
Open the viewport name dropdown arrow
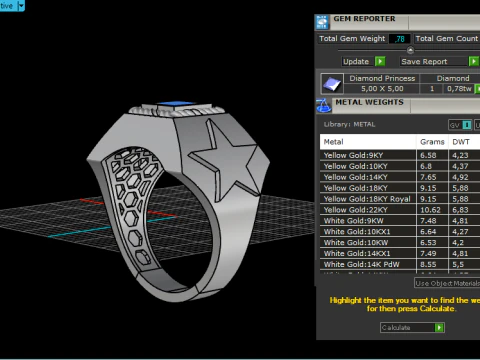pos(21,6)
